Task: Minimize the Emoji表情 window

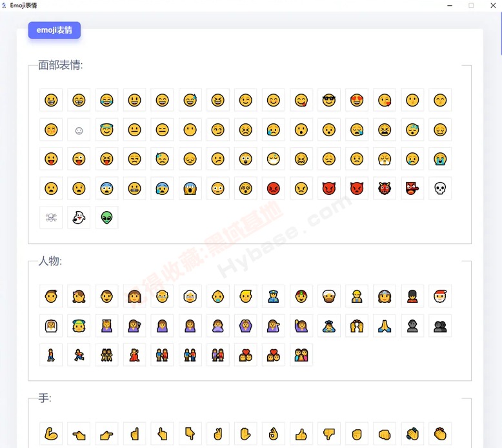Action: 450,5
